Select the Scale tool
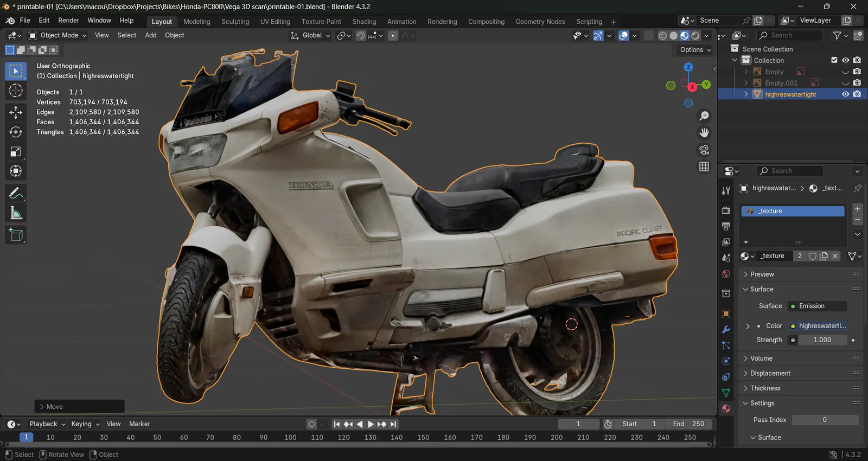The height and width of the screenshot is (461, 868). [16, 152]
